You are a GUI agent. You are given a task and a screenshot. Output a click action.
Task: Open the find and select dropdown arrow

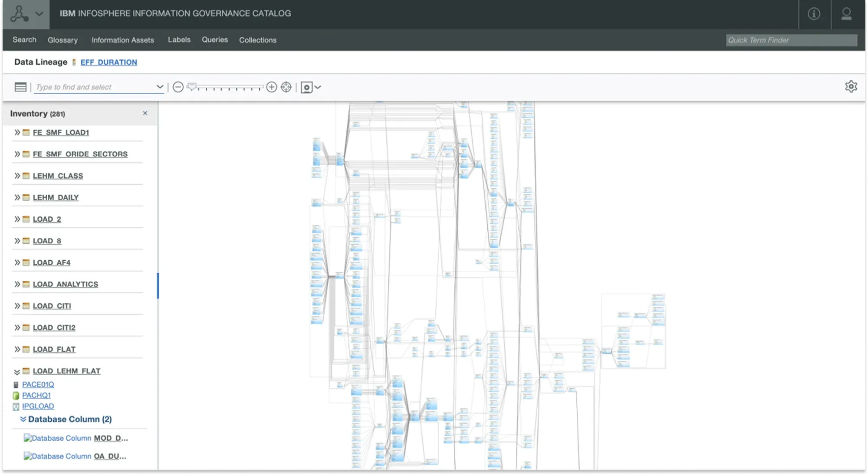[x=160, y=87]
